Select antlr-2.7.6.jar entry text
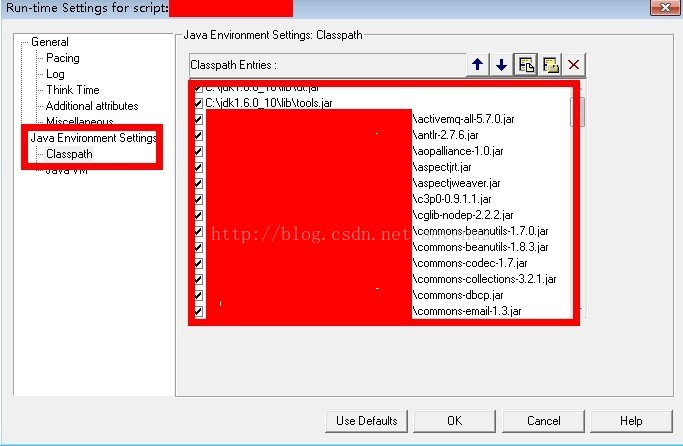683x446 pixels. click(446, 135)
